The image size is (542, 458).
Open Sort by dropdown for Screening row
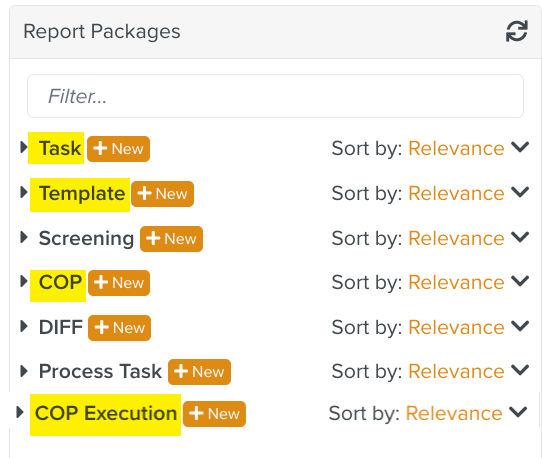(430, 238)
